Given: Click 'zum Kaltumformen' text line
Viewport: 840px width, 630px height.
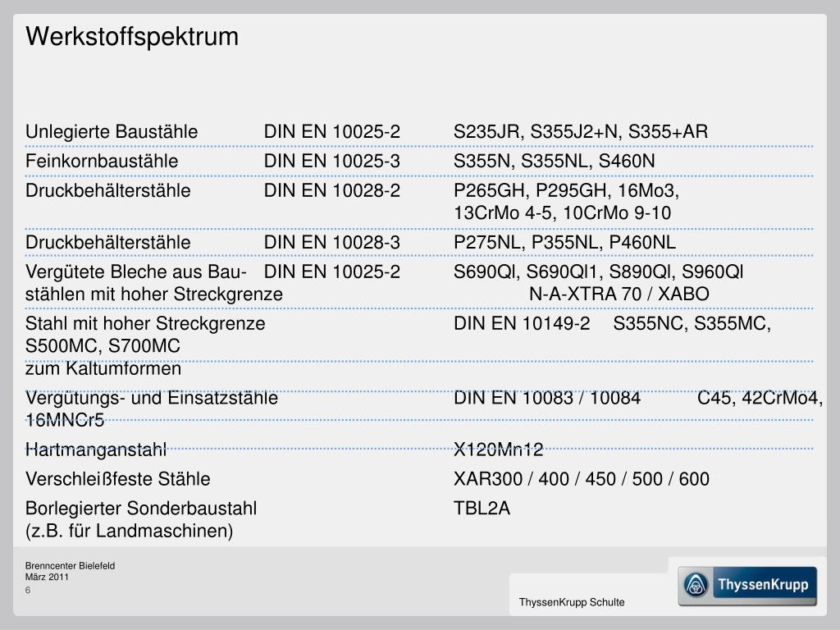Looking at the screenshot, I should 103,369.
